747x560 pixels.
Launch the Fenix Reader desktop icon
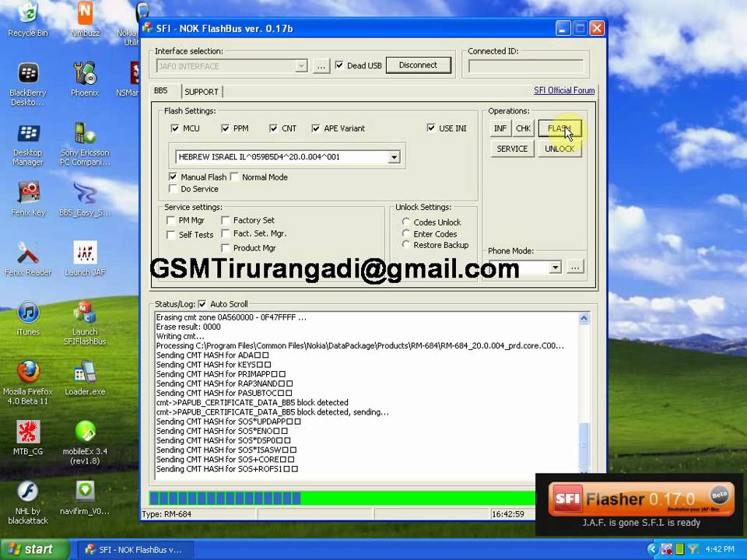(x=28, y=259)
